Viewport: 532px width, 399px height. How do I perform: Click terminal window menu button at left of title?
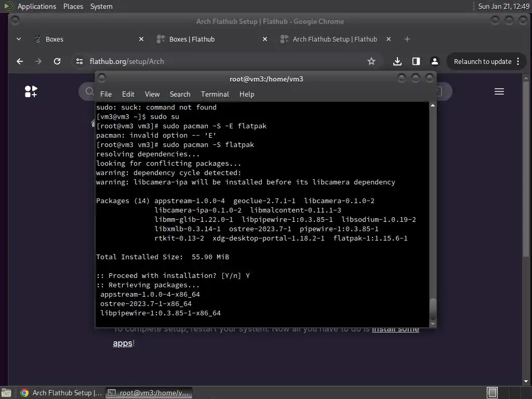[x=102, y=78]
